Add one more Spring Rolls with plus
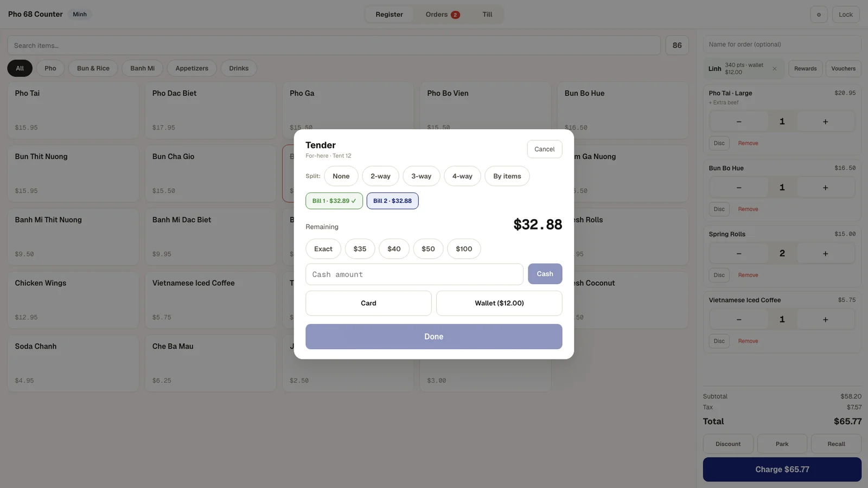The image size is (868, 488). click(x=825, y=253)
